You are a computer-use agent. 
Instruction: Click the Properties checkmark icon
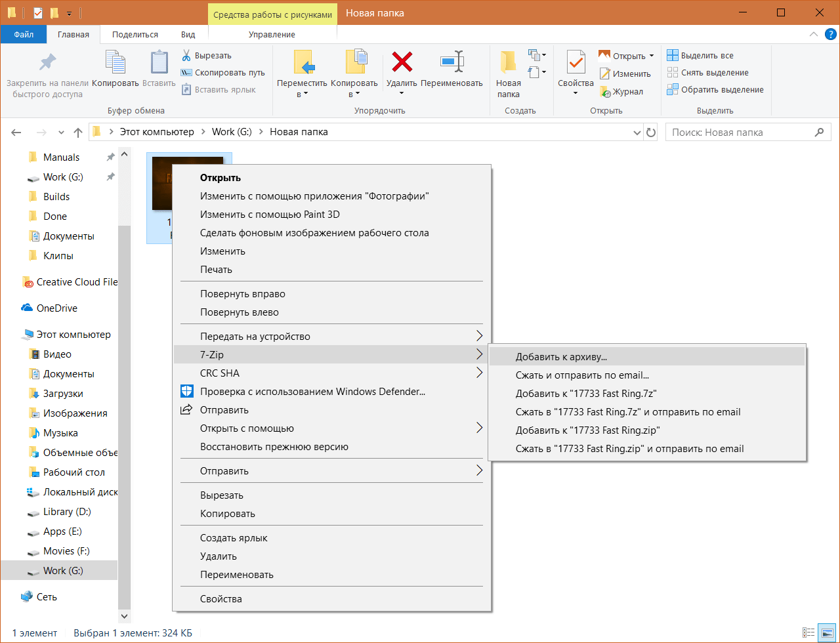[576, 62]
